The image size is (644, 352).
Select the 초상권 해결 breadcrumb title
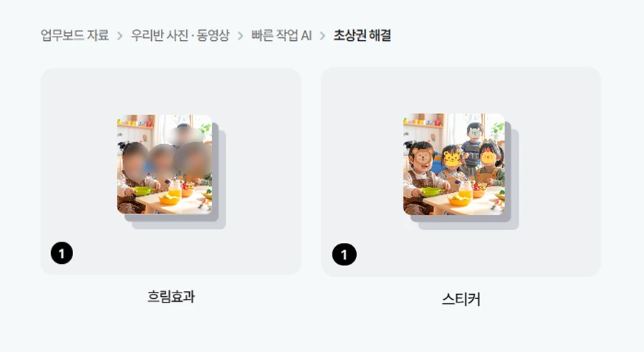pyautogui.click(x=362, y=35)
